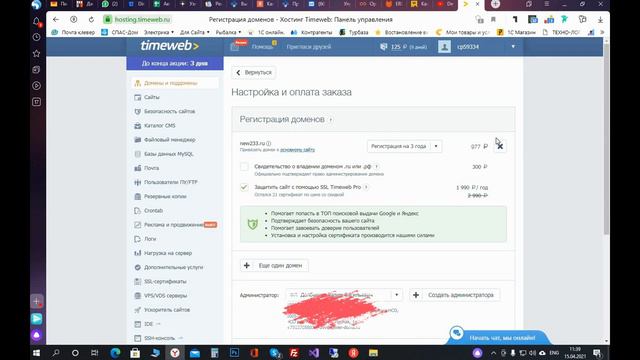Image resolution: width=640 pixels, height=360 pixels.
Task: Click the browser bookmark flag icon
Action: click(493, 19)
